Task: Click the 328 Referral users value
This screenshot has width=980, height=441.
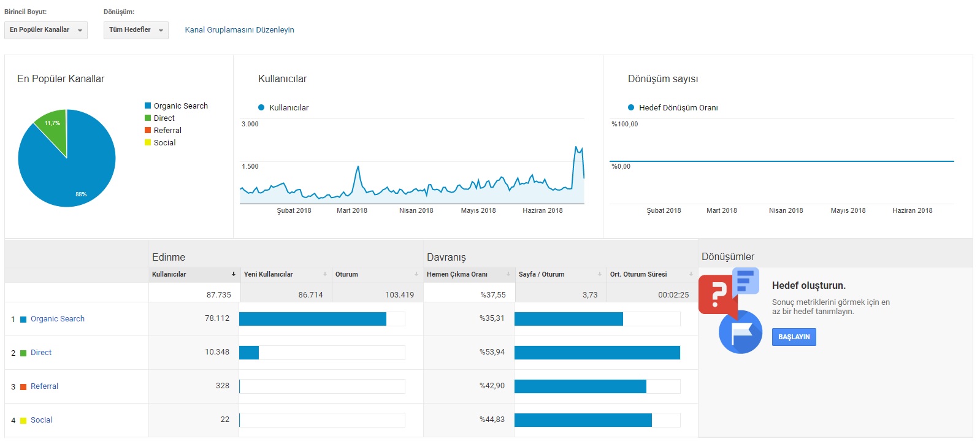Action: coord(223,386)
